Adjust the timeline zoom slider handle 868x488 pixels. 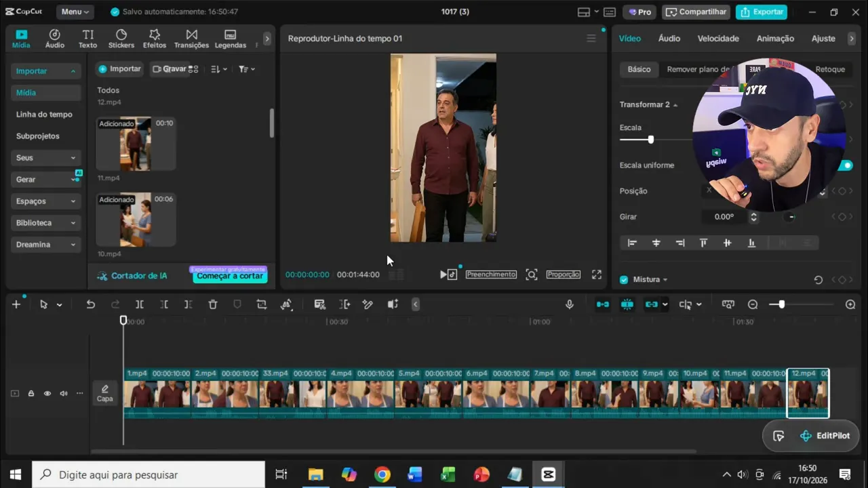pyautogui.click(x=781, y=305)
